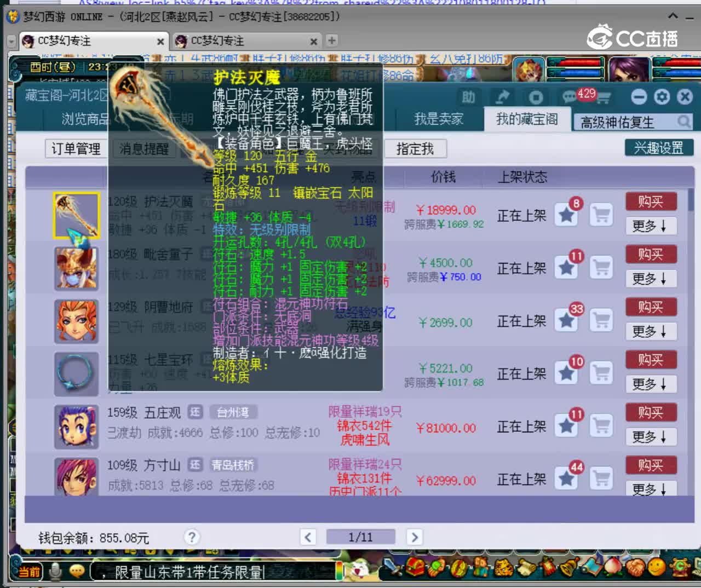Click the 当前 chat channel button
701x588 pixels.
point(30,572)
